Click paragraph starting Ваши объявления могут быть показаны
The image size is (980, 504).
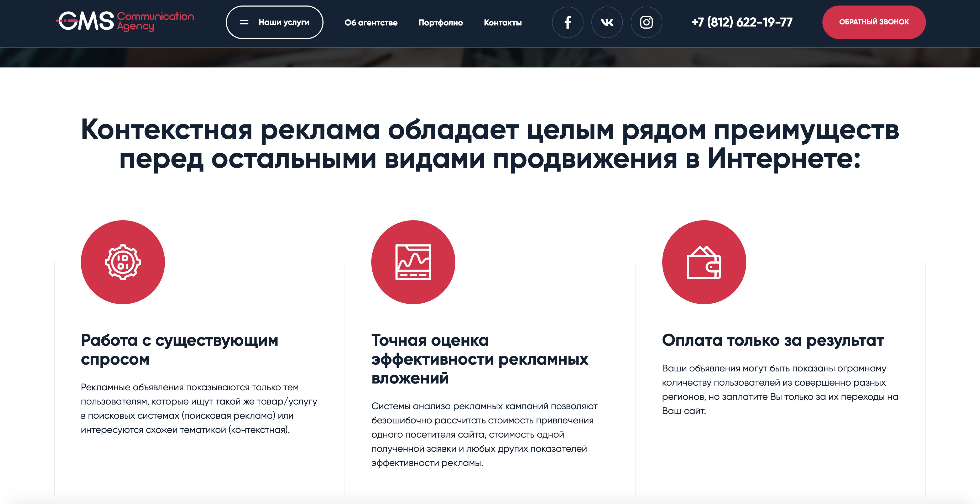pos(780,390)
